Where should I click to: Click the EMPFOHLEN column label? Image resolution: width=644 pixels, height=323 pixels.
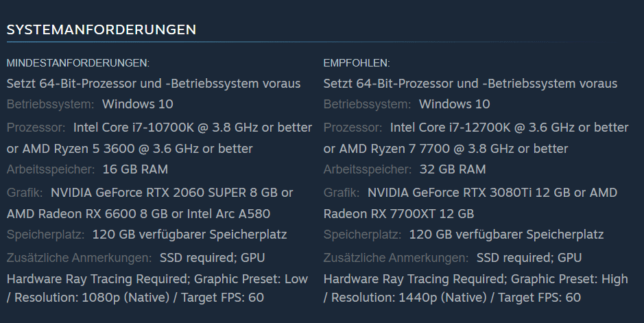tap(356, 63)
